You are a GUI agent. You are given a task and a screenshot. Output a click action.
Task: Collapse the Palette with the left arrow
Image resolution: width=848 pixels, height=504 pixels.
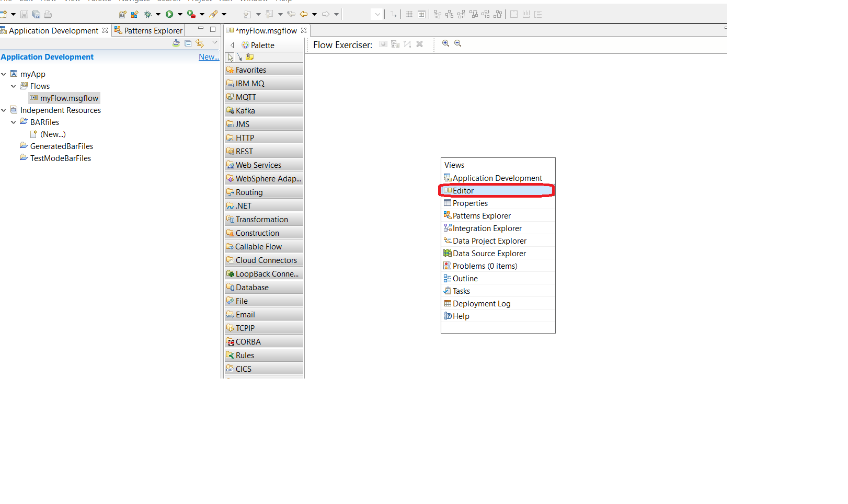[x=233, y=45]
